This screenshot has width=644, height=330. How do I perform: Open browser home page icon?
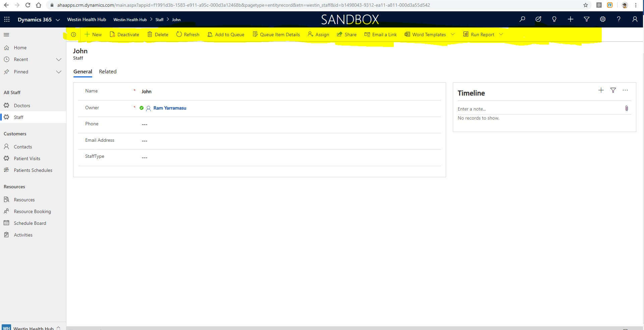39,5
